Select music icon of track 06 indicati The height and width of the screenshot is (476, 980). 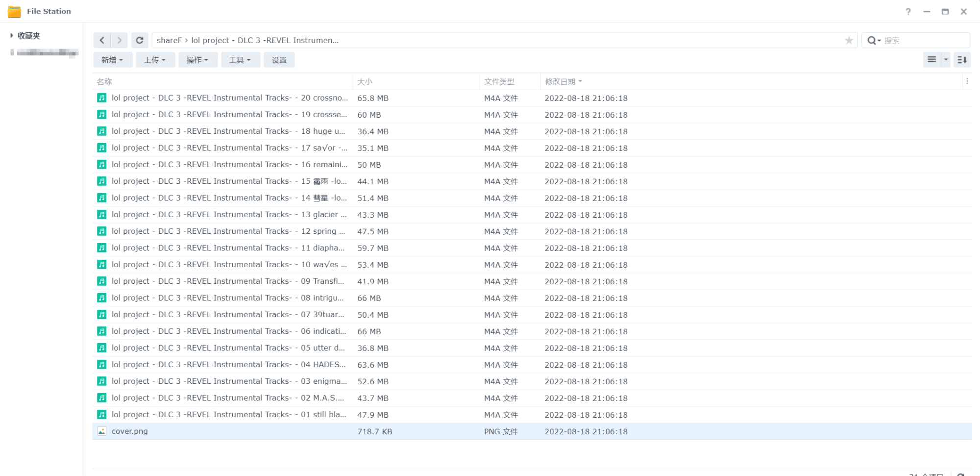(101, 331)
